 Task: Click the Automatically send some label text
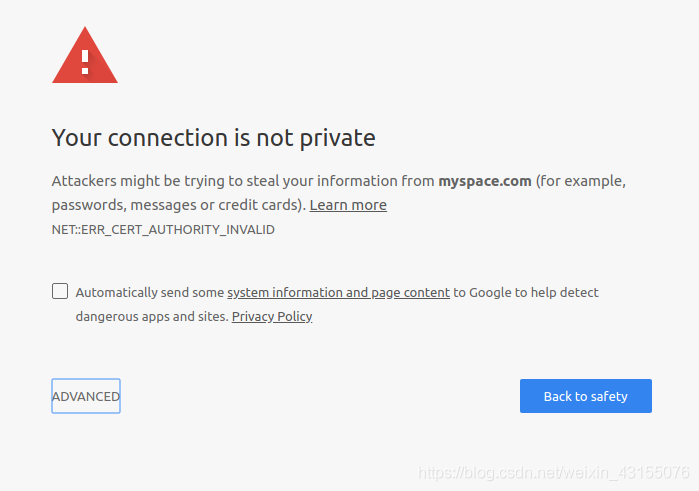[150, 292]
